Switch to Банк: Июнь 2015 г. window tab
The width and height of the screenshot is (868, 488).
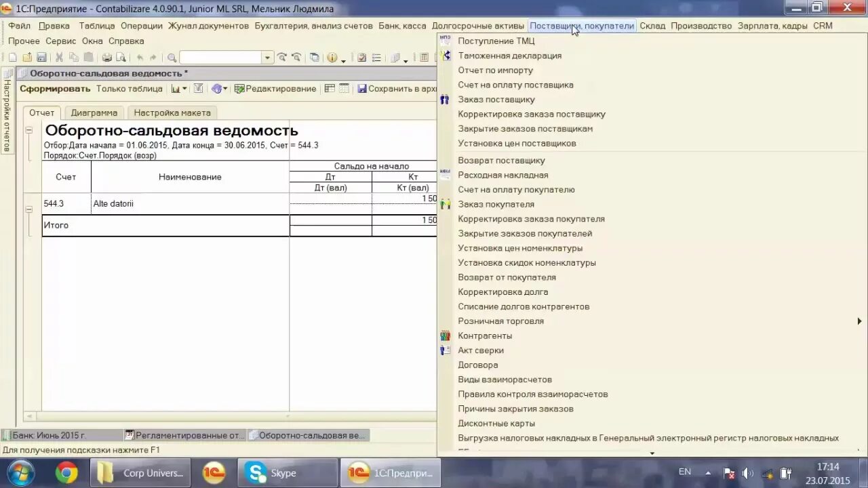62,435
